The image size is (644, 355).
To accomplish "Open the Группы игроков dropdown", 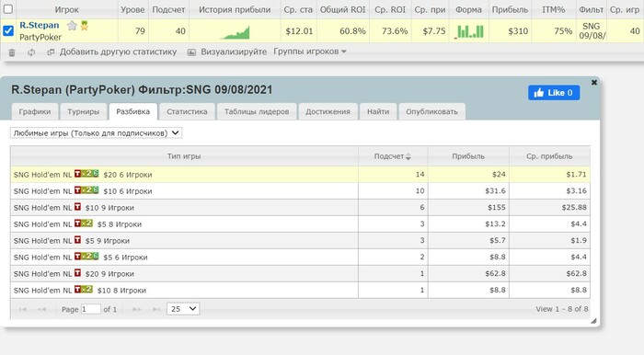I will (310, 52).
